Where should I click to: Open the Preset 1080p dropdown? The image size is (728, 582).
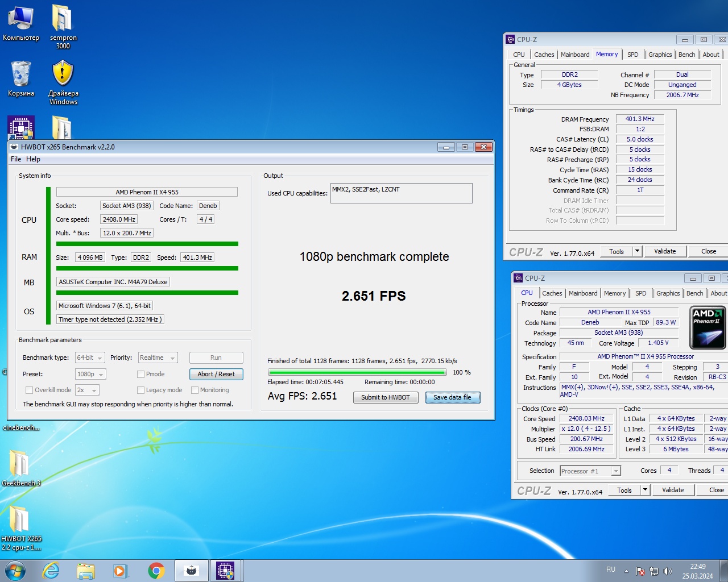(90, 374)
